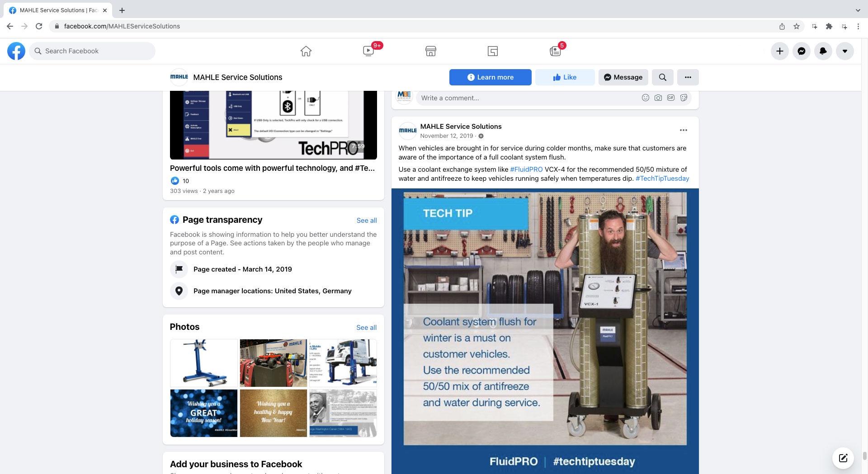Click the Add your business to Facebook heading
This screenshot has height=474, width=868.
pyautogui.click(x=236, y=464)
